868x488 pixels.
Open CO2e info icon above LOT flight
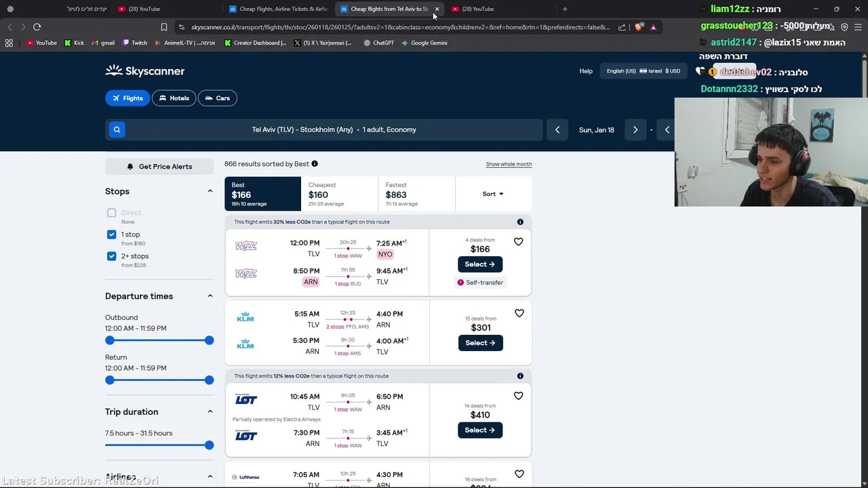tap(520, 375)
